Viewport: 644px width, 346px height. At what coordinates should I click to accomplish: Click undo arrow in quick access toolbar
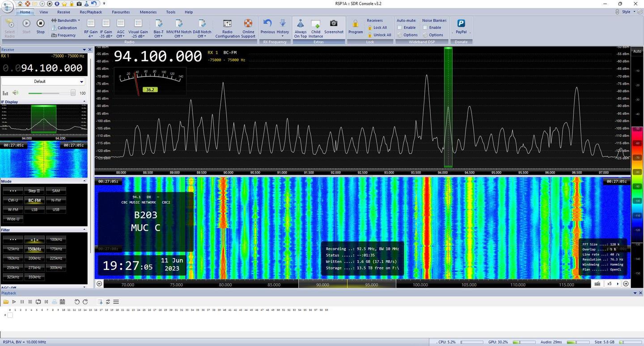point(93,4)
